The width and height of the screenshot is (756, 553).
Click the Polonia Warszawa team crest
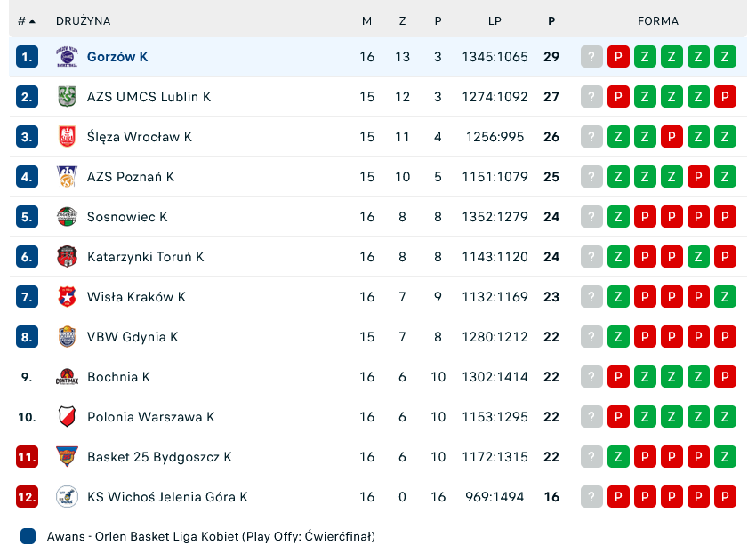[67, 417]
